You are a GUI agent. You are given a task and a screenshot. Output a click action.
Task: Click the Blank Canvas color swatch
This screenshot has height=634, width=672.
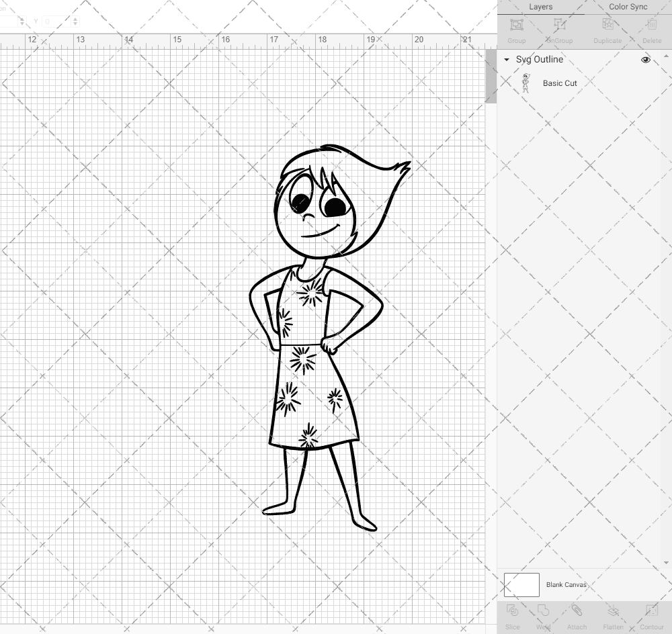(521, 584)
